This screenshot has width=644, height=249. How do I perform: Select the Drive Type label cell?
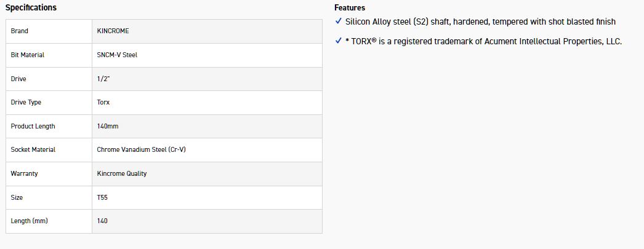click(26, 102)
